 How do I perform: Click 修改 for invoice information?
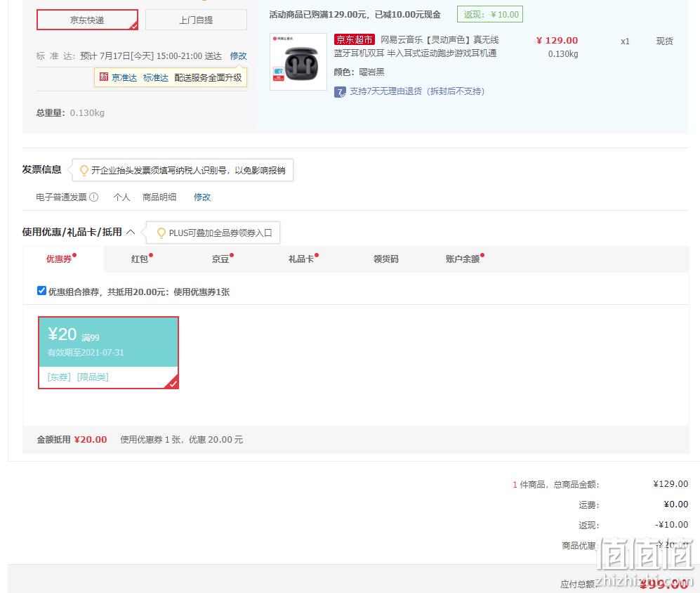coord(202,197)
